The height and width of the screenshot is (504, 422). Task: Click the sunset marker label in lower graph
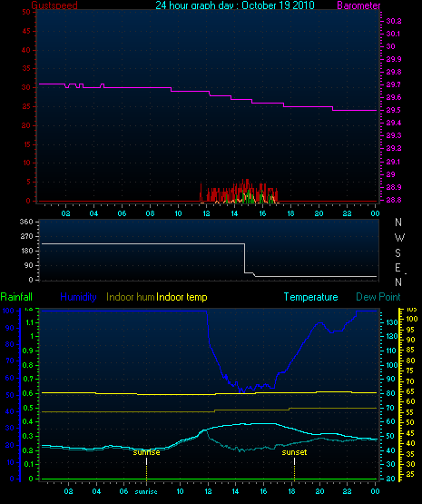coord(294,452)
